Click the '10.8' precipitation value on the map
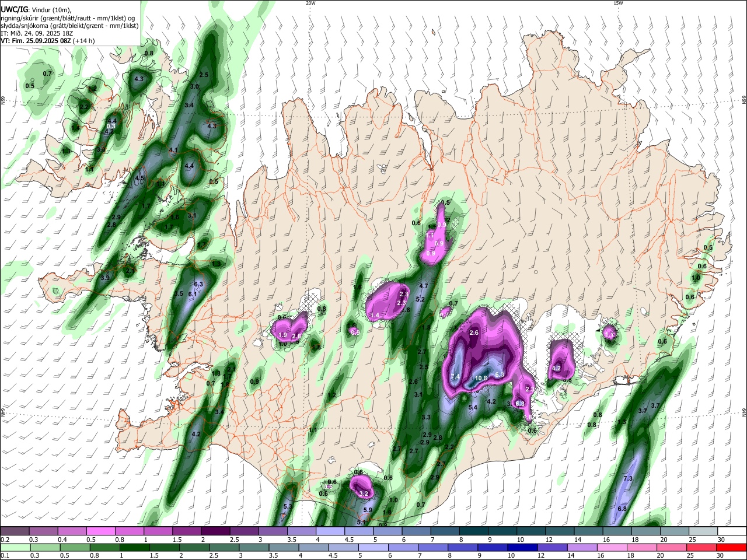 click(481, 378)
